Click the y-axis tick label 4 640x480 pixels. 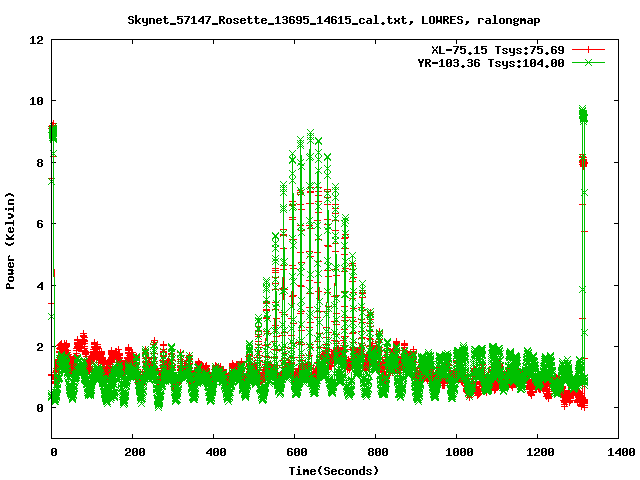click(x=40, y=286)
